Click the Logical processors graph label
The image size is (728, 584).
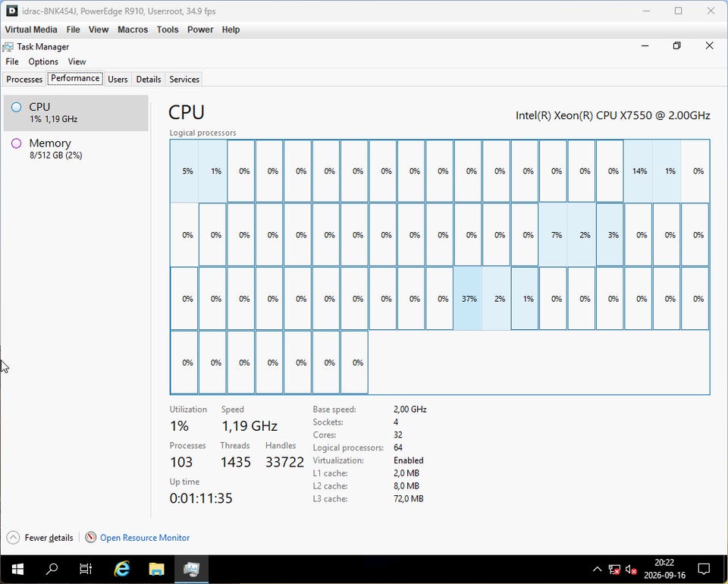(203, 133)
